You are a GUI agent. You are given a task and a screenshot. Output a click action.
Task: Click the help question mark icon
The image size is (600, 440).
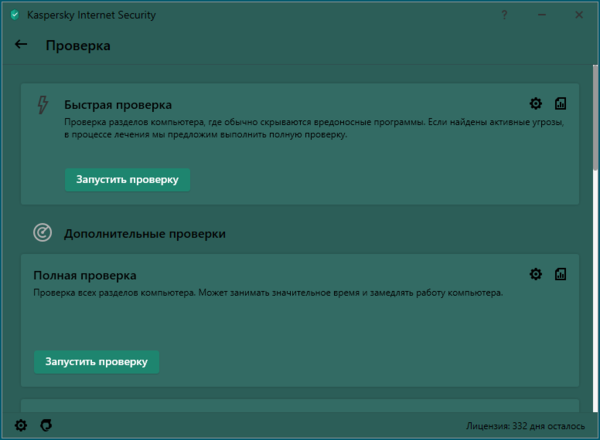(504, 15)
